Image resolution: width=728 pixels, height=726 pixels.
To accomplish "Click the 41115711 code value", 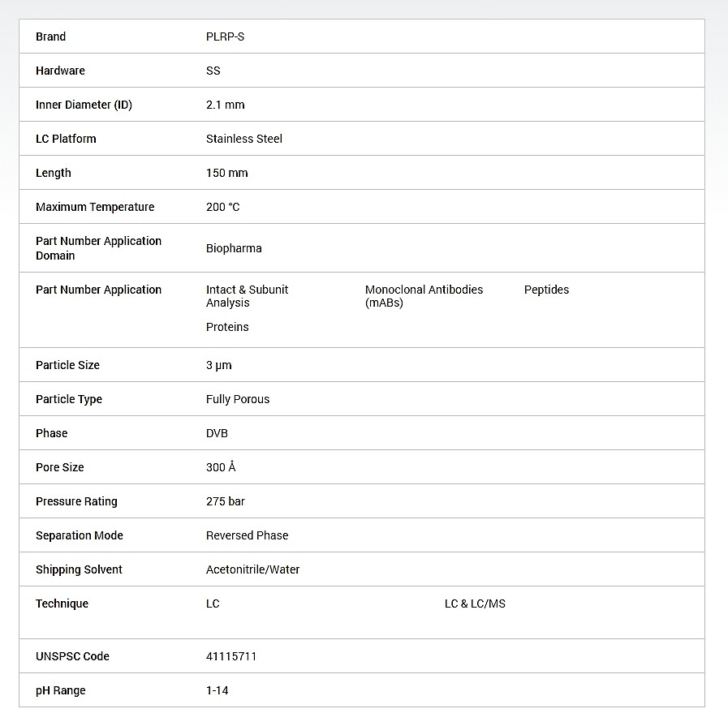I will (231, 656).
